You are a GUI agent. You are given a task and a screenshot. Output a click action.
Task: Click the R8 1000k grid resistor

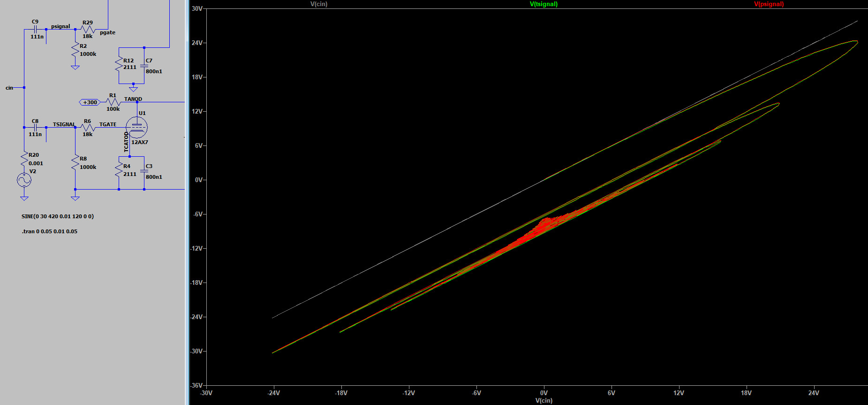[x=75, y=163]
